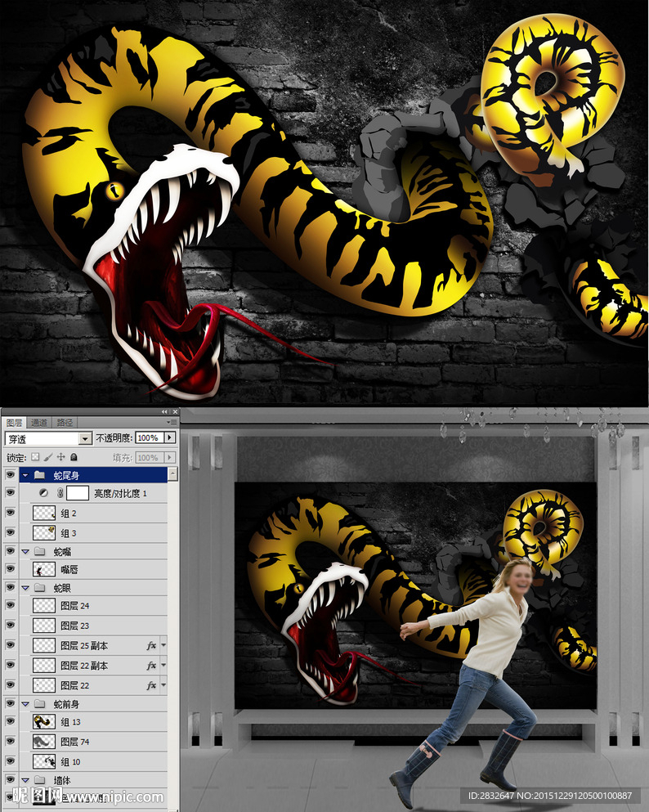This screenshot has height=812, width=649.
Task: Click the fx icon on 图层 22
Action: [x=152, y=685]
